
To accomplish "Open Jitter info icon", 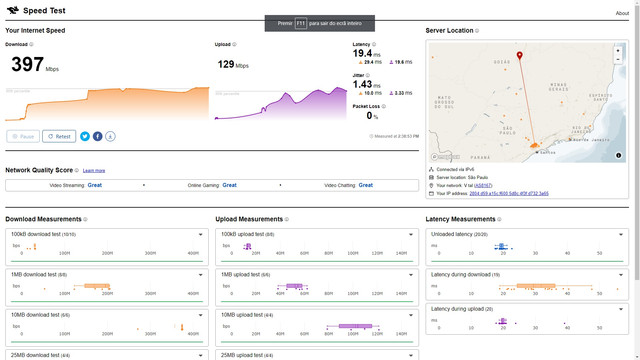I will click(368, 75).
